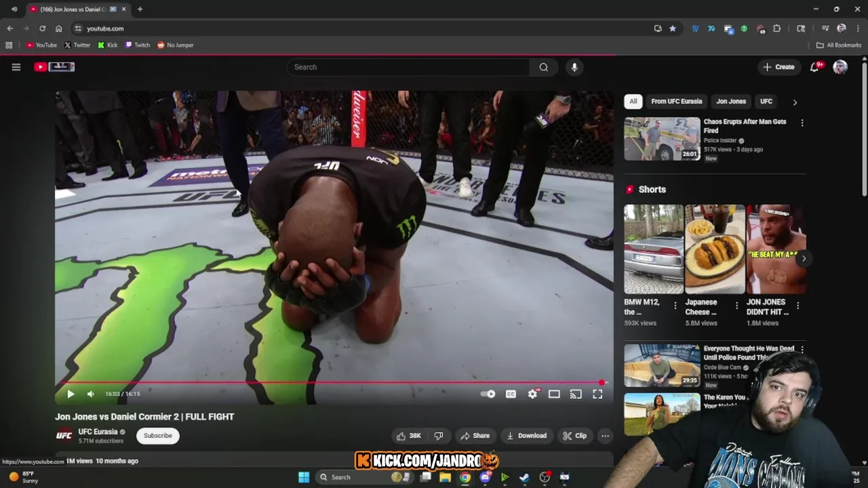Select the UFC filter chip
Viewport: 868px width, 488px height.
pos(766,101)
